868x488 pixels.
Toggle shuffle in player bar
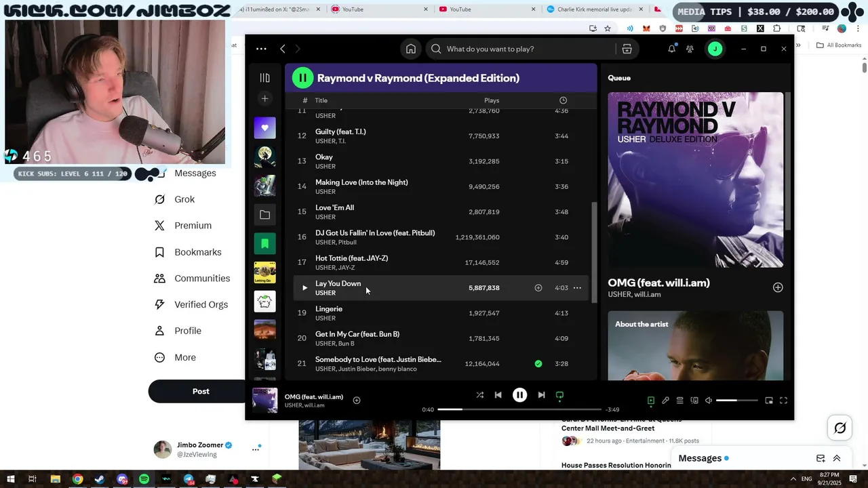pyautogui.click(x=479, y=395)
